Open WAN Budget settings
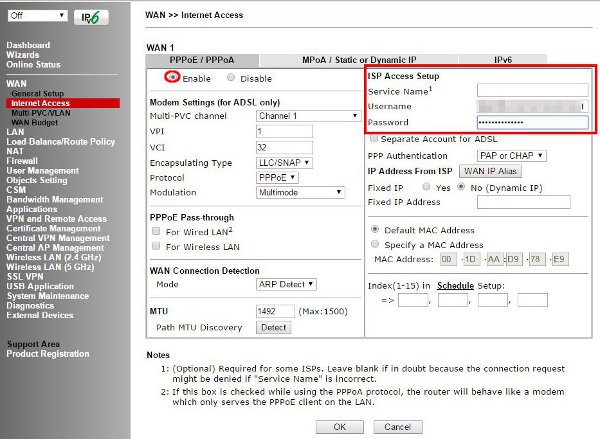Image resolution: width=600 pixels, height=439 pixels. (34, 122)
